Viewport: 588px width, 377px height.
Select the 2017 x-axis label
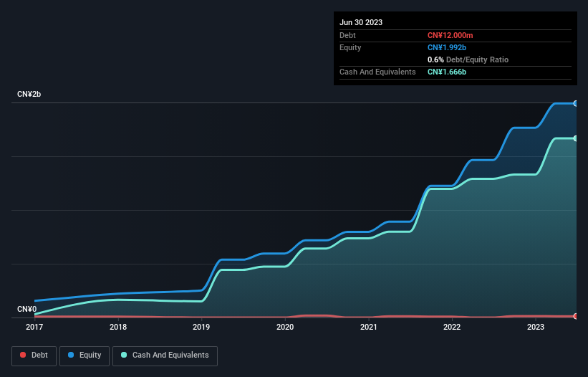34,327
